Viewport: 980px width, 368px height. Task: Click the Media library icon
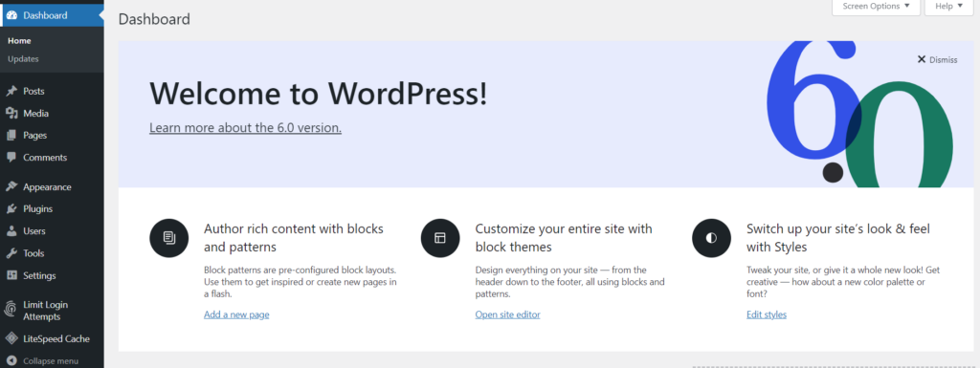pyautogui.click(x=11, y=113)
